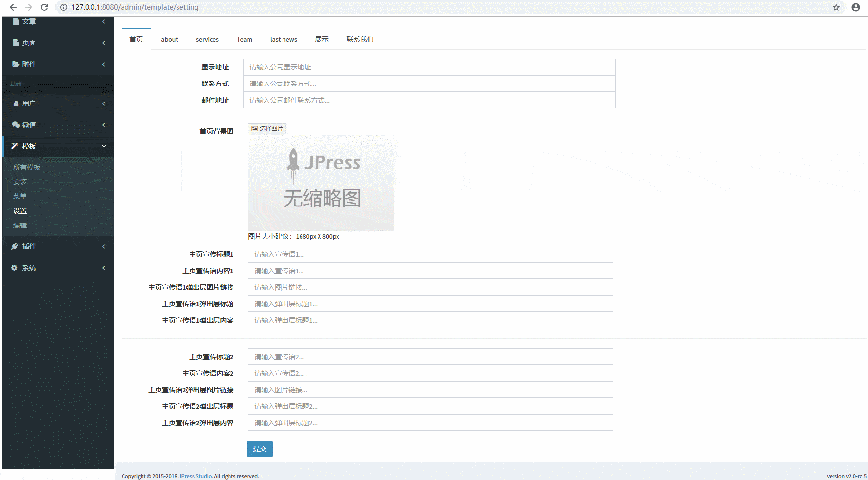The height and width of the screenshot is (480, 868).
Task: Click the 微信 WeChat icon in sidebar
Action: [16, 125]
